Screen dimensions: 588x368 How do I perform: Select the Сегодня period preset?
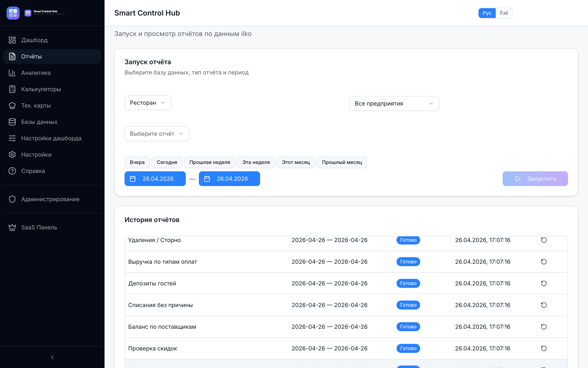pyautogui.click(x=167, y=162)
